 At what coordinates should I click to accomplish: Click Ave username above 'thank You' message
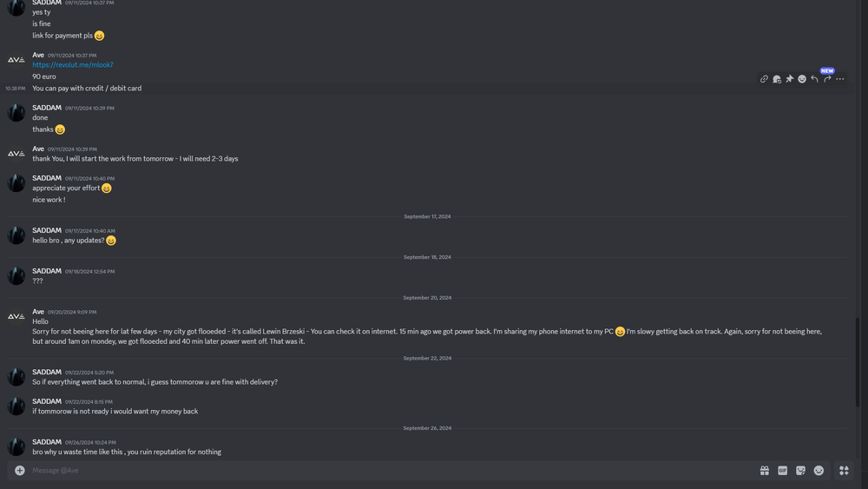coord(38,149)
